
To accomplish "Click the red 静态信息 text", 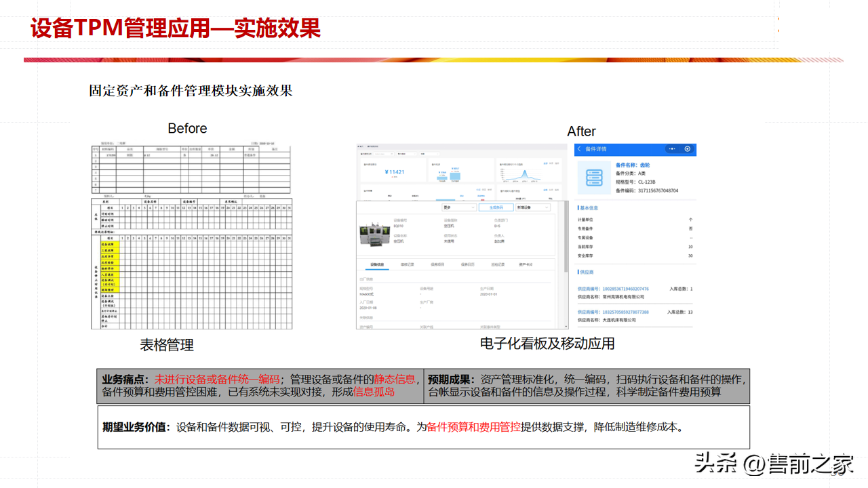I will tap(395, 380).
